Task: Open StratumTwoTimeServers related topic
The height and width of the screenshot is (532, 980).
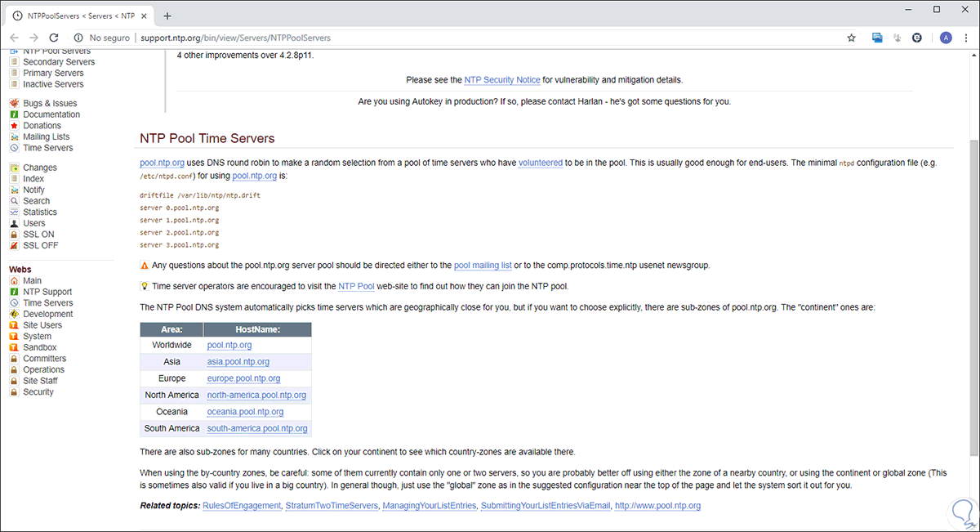Action: click(331, 506)
